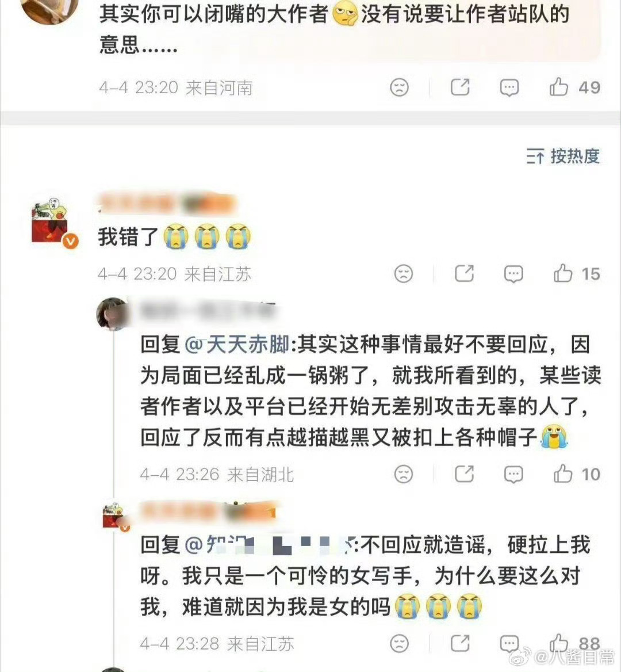Tap sad-face icon on 我错了 comment

[x=404, y=274]
